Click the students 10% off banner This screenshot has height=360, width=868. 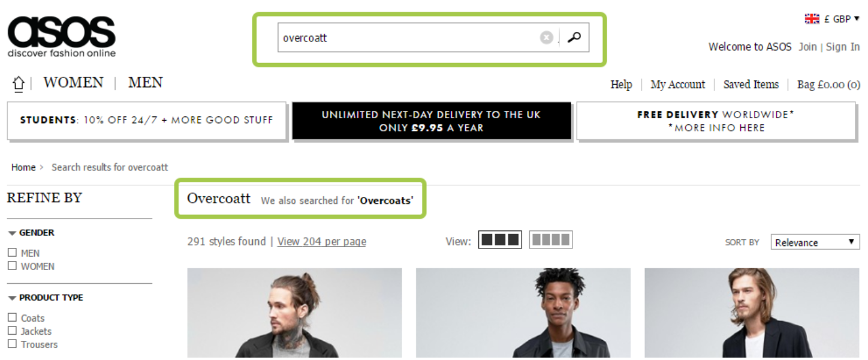pos(147,121)
